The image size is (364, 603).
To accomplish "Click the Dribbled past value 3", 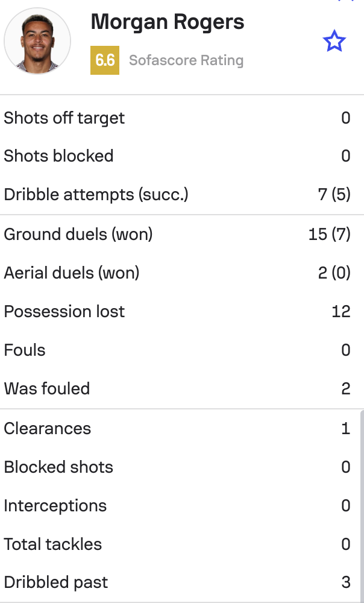I will pos(346,582).
